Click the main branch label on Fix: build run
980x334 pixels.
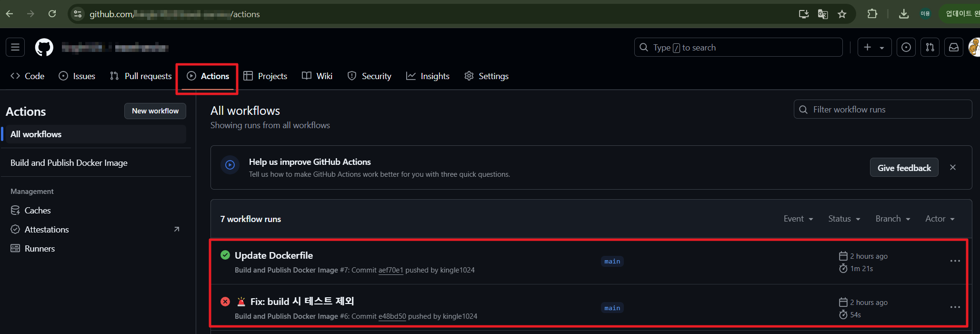pos(612,308)
